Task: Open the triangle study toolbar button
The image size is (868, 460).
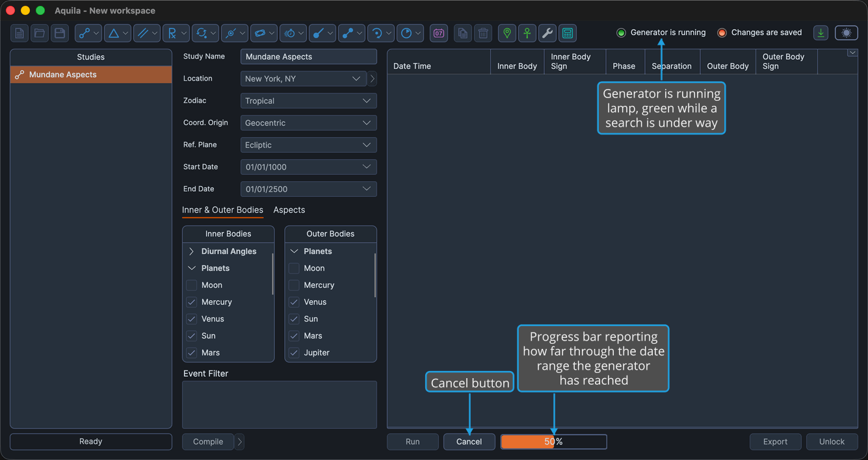Action: 118,33
